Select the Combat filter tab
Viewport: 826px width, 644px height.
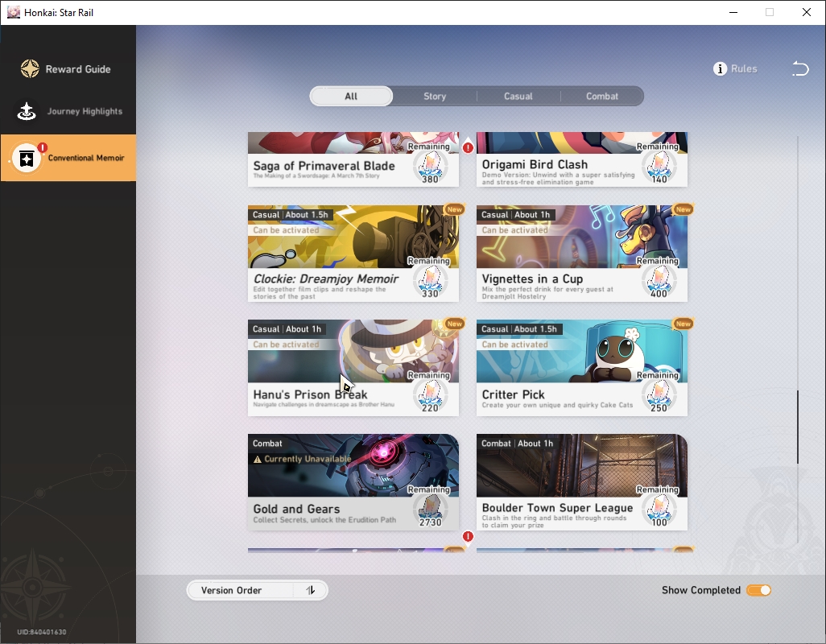pyautogui.click(x=602, y=97)
